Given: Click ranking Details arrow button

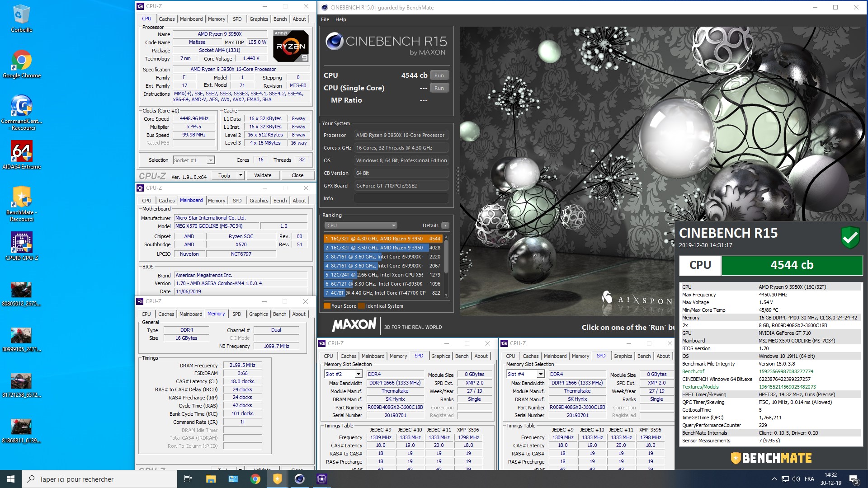Looking at the screenshot, I should (445, 225).
